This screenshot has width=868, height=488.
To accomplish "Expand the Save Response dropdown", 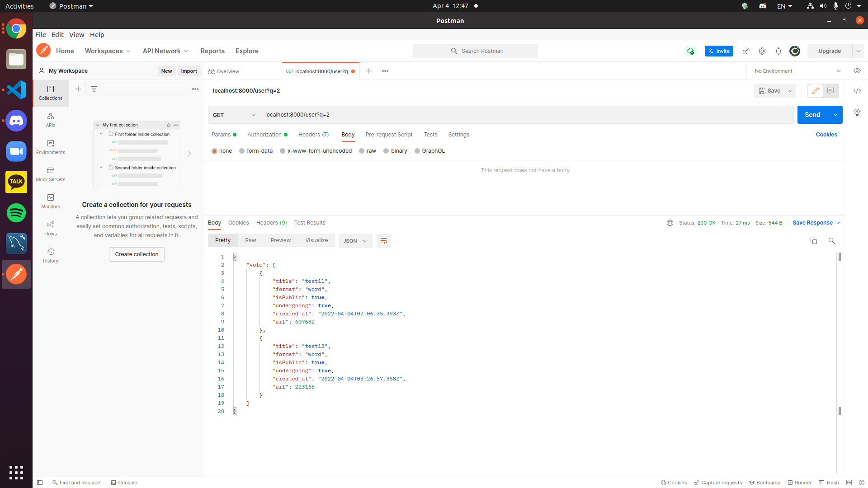I will pyautogui.click(x=838, y=223).
